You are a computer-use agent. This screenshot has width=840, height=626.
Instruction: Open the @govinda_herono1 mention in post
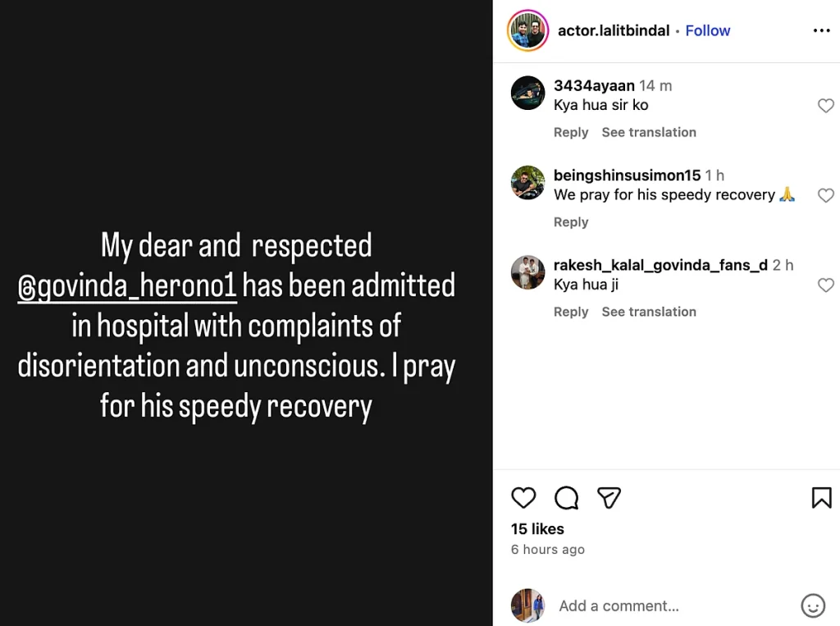(x=127, y=286)
